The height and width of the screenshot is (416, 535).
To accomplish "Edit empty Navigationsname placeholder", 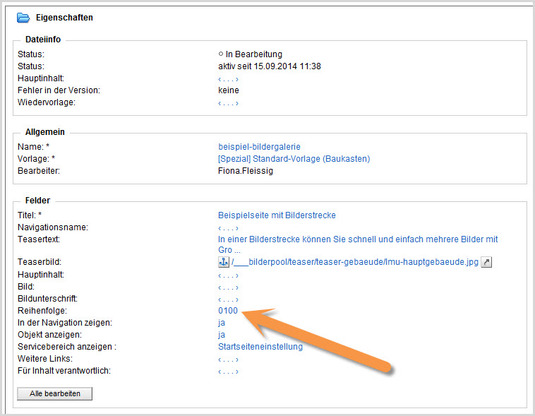I will pyautogui.click(x=228, y=228).
